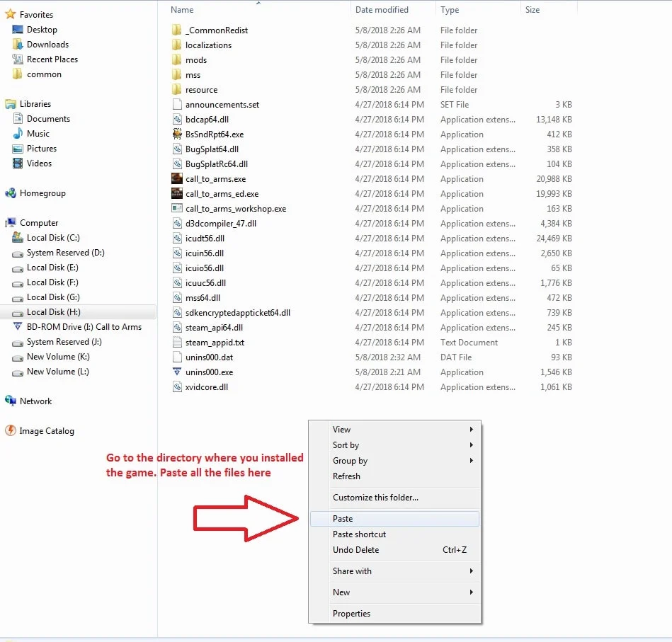Open the Image Catalog icon in sidebar

pos(11,431)
